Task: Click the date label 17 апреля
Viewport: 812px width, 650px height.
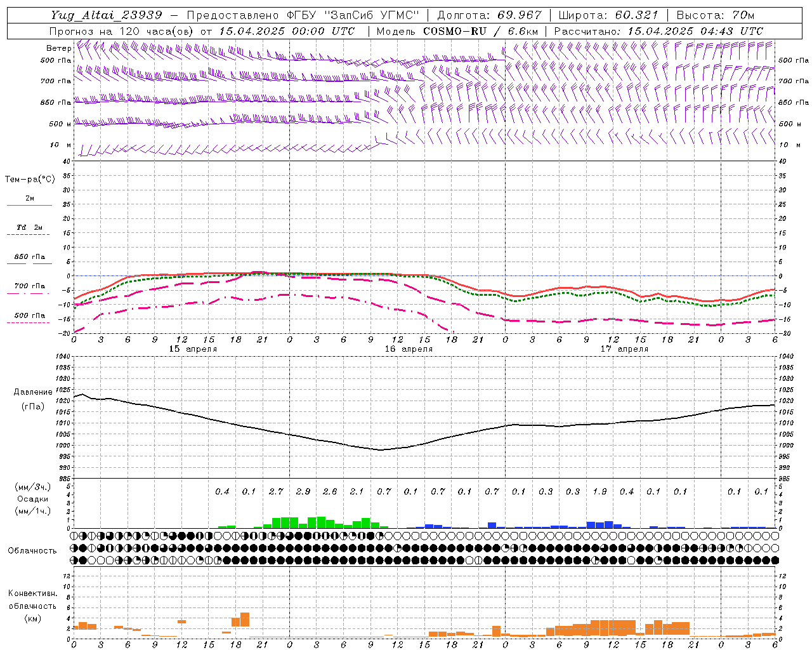Action: 624,349
